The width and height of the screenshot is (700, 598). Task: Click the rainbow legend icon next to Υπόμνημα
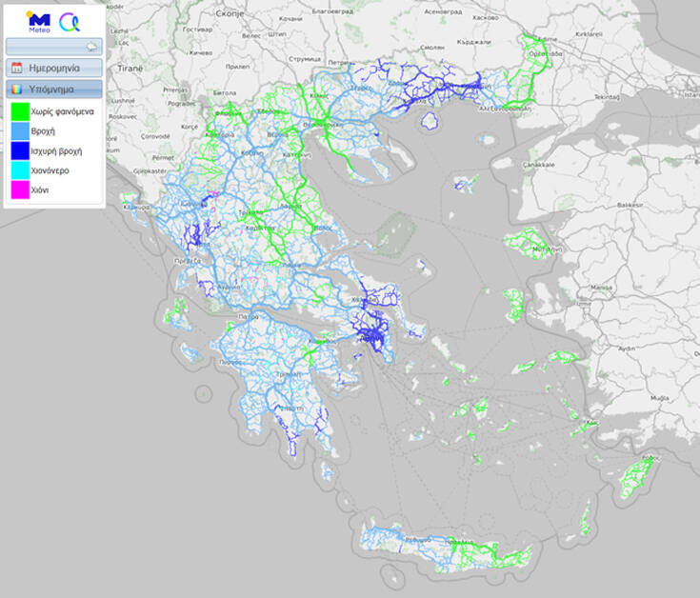(x=17, y=90)
